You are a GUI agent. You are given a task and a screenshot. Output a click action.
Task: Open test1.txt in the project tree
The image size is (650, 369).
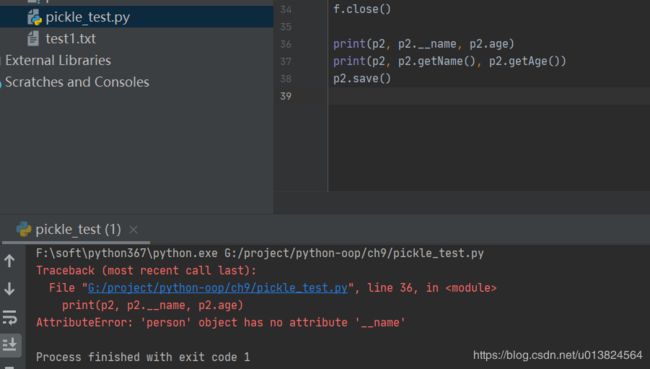[70, 39]
